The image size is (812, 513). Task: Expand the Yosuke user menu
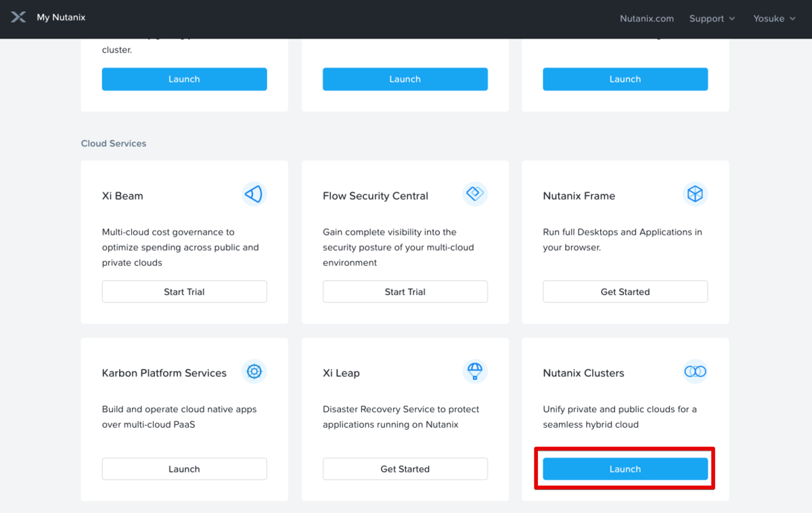click(774, 18)
